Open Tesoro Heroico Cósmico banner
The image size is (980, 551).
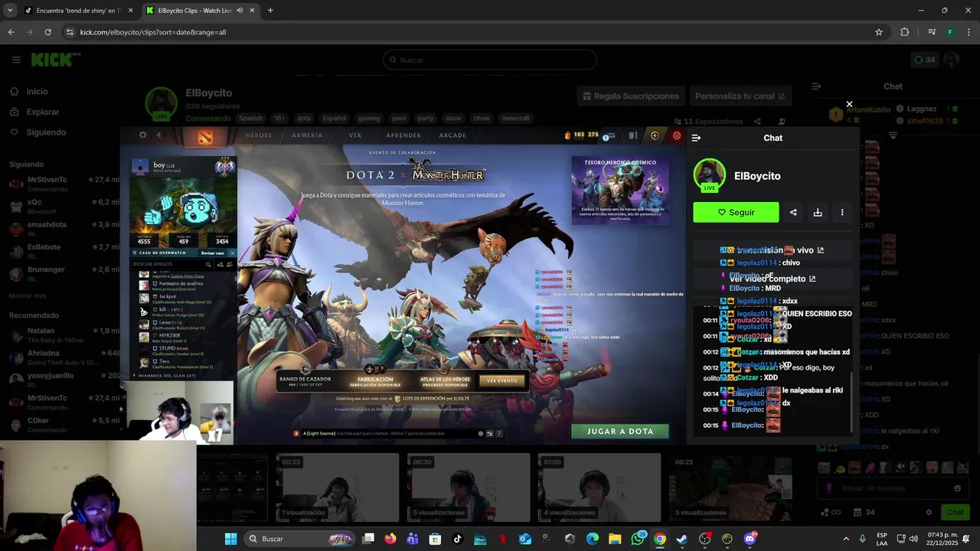click(620, 190)
